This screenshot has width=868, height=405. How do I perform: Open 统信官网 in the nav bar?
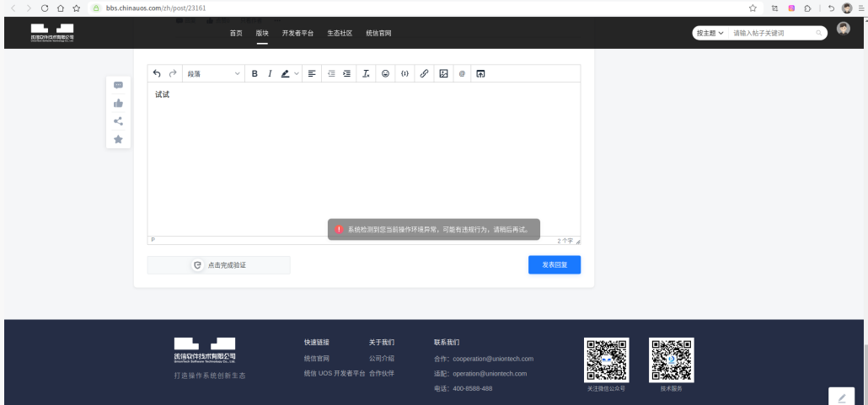(x=378, y=33)
